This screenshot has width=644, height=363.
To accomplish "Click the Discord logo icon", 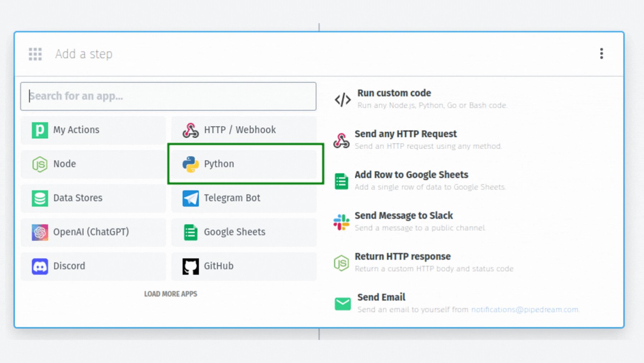I will pos(40,266).
